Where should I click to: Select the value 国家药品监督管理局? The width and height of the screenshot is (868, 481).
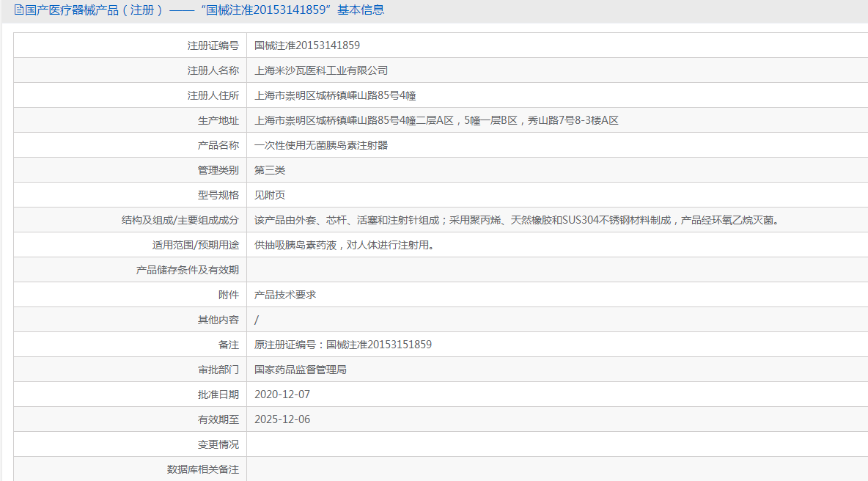[301, 370]
